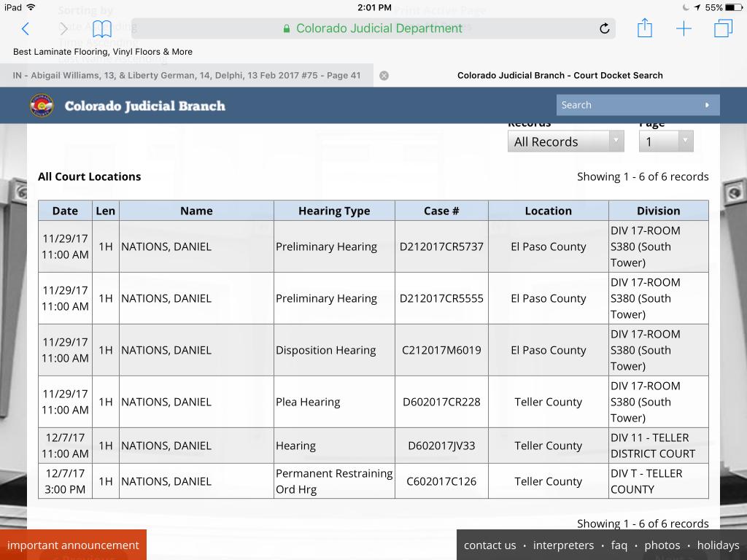Screen dimensions: 747x560
Task: Open the All Records dropdown
Action: pos(565,141)
